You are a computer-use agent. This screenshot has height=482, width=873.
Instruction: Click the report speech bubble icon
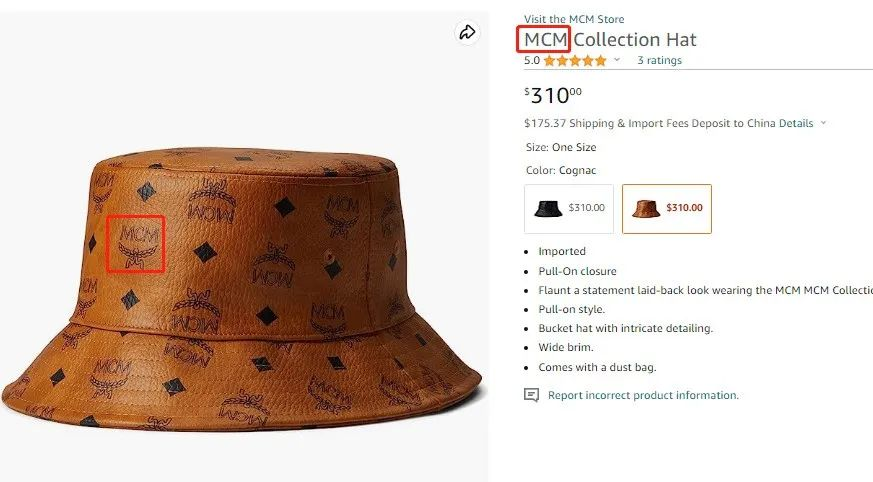coord(532,395)
